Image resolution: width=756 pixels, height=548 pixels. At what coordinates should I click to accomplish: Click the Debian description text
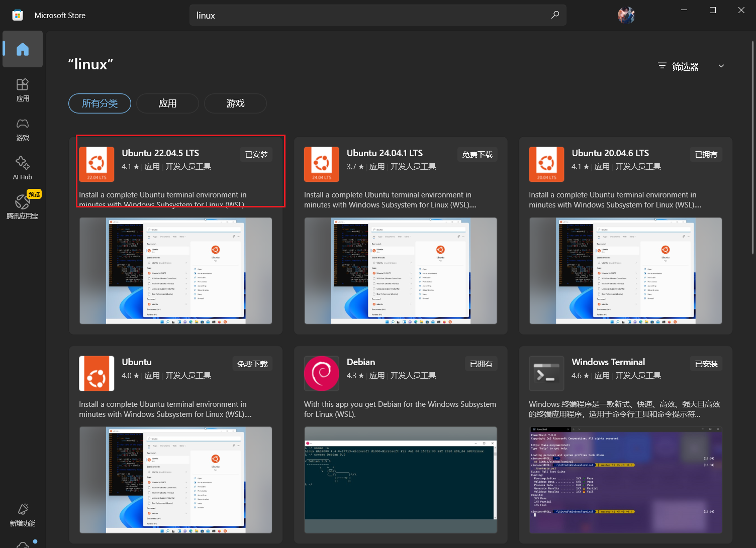[x=400, y=409]
